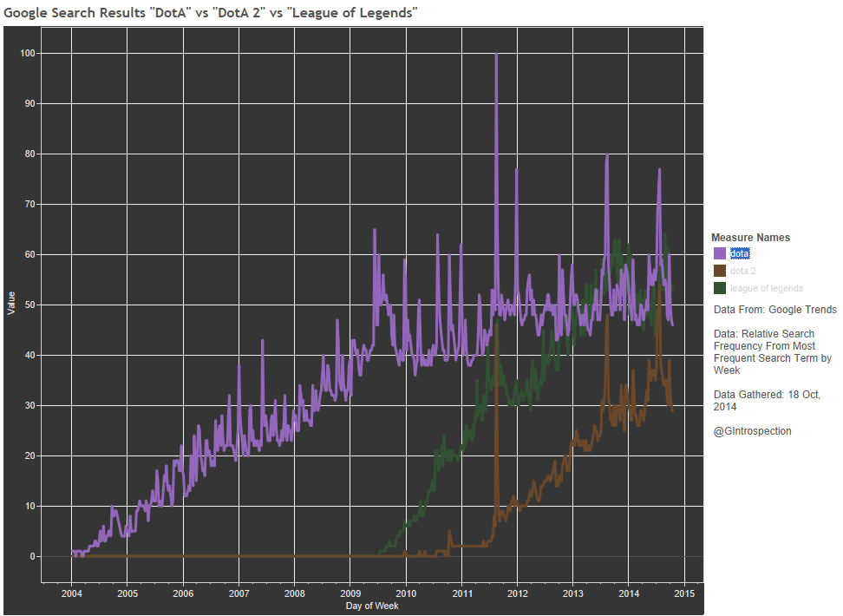Click the purple dota legend swatch
Screen dimensions: 843x616
pyautogui.click(x=719, y=253)
